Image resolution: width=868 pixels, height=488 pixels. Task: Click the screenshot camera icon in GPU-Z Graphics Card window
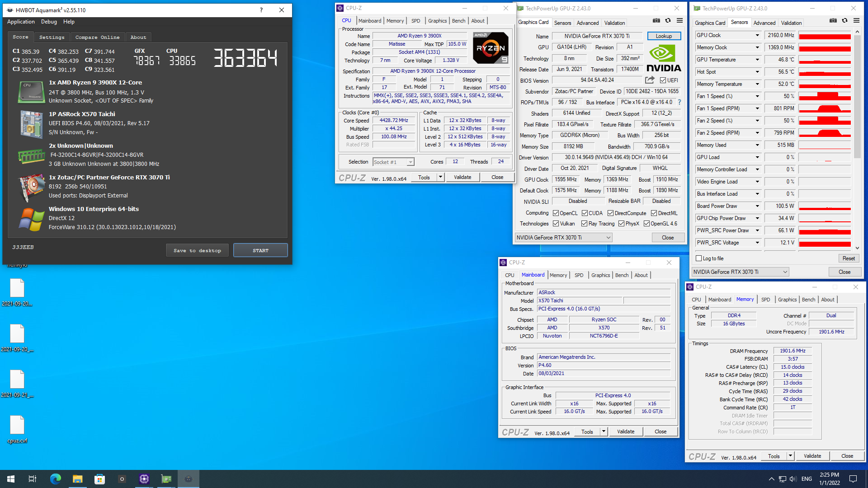pos(656,21)
